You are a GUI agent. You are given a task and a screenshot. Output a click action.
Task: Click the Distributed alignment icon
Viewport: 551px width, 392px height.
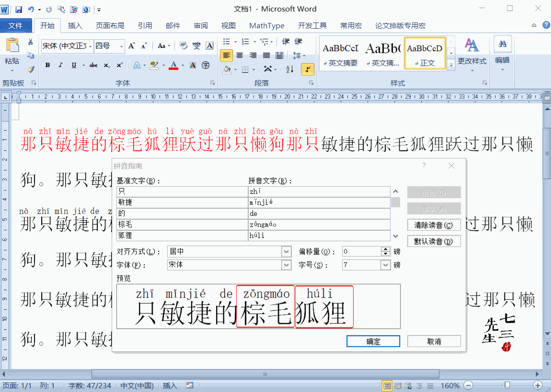(x=279, y=56)
